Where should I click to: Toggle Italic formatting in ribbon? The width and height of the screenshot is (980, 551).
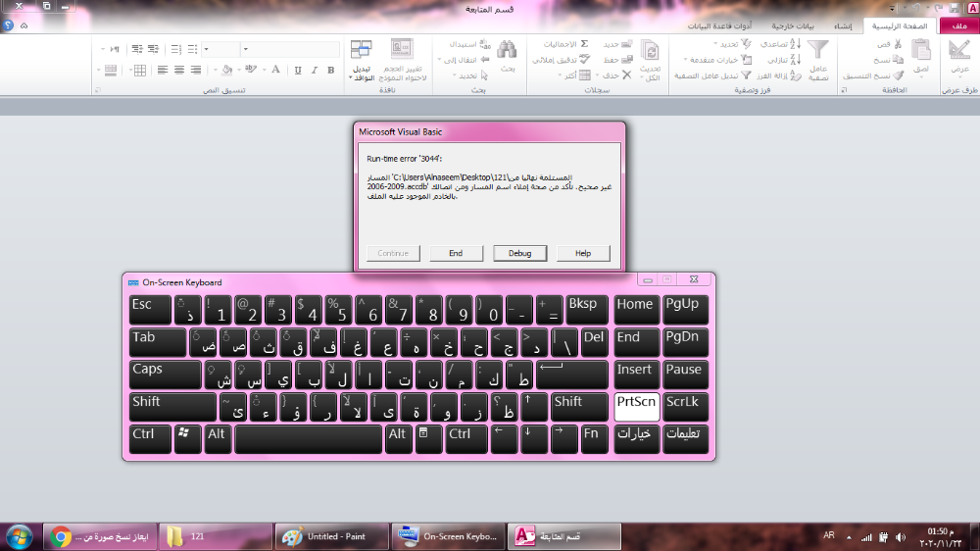coord(315,70)
